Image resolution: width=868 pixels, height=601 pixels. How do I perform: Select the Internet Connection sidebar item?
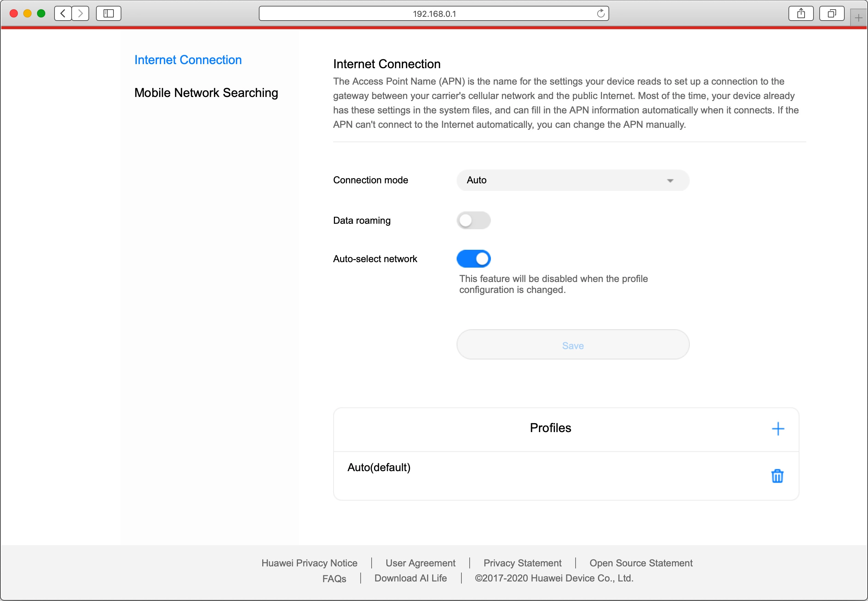pyautogui.click(x=188, y=60)
